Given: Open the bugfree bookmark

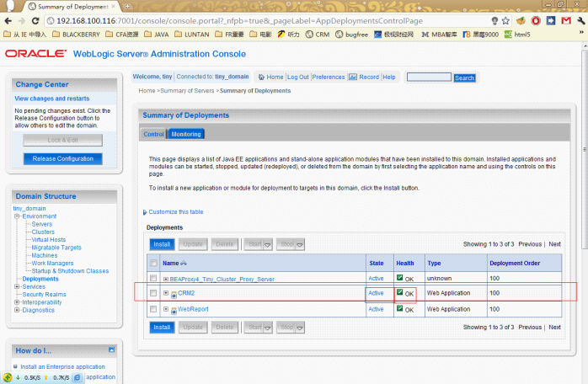Looking at the screenshot, I should 351,35.
